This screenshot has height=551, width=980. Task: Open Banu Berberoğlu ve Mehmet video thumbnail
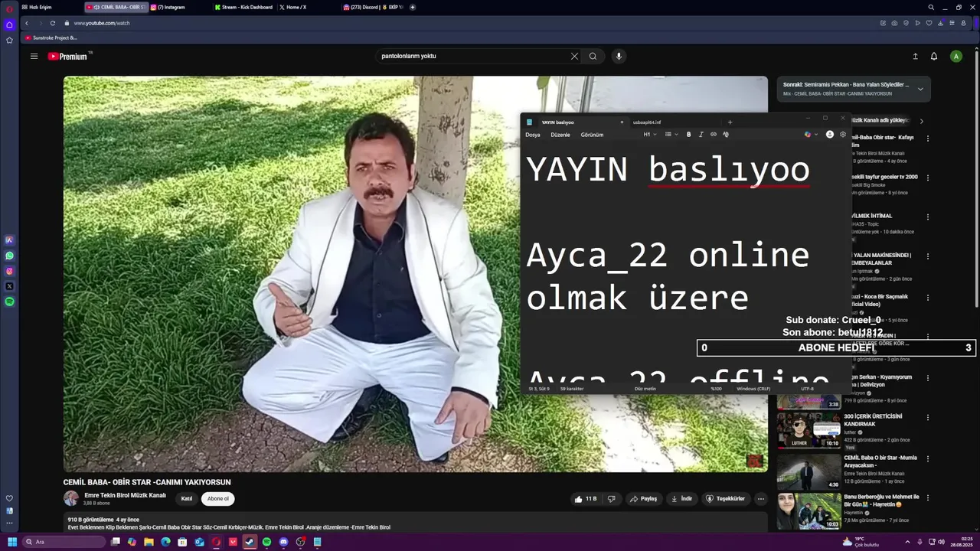pos(809,510)
